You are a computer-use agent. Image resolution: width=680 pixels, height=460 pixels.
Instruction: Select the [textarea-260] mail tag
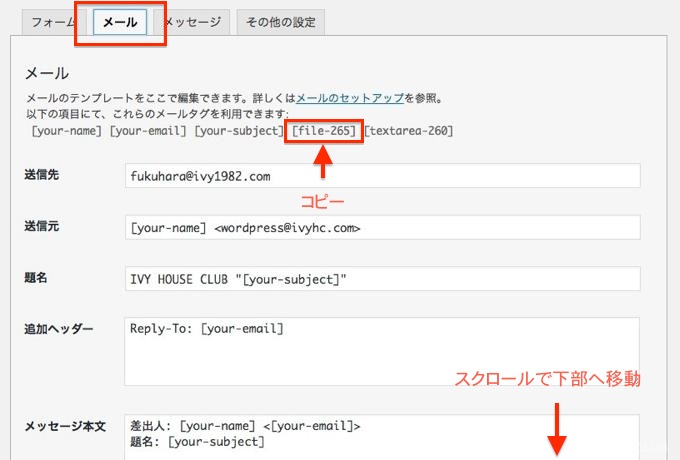[x=408, y=131]
